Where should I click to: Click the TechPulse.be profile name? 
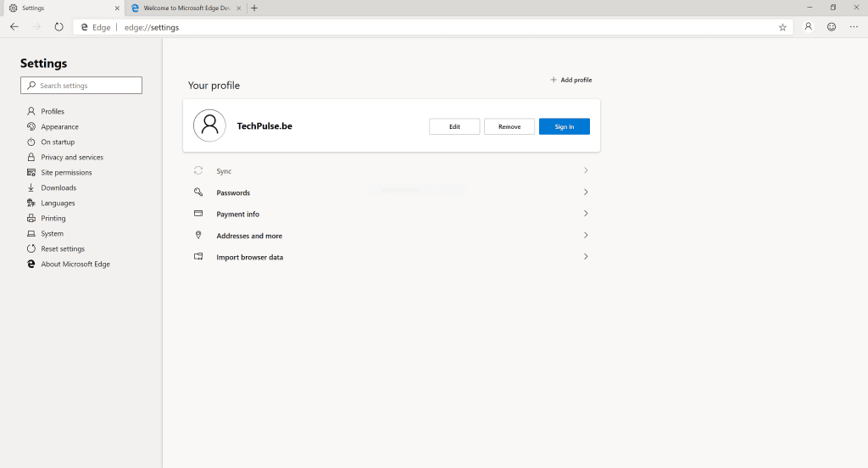click(264, 125)
